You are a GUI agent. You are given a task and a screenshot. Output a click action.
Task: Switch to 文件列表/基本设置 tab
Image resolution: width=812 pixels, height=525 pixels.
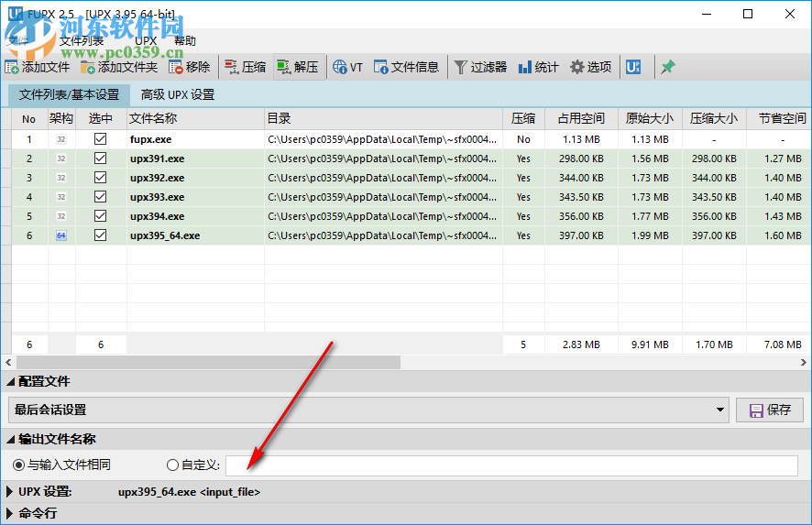click(x=69, y=94)
